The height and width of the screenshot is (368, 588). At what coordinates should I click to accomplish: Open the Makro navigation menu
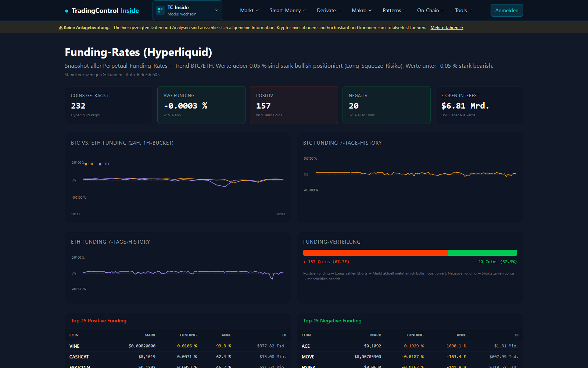click(362, 10)
